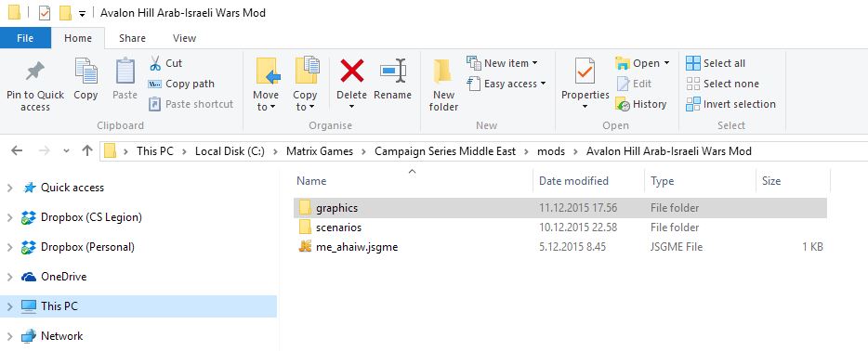Expand the OneDrive tree node
The image size is (868, 351).
pyautogui.click(x=9, y=277)
